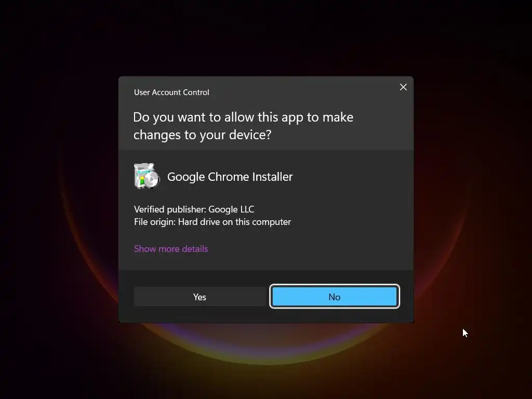532x399 pixels.
Task: Click Yes to allow the installer
Action: pos(199,297)
